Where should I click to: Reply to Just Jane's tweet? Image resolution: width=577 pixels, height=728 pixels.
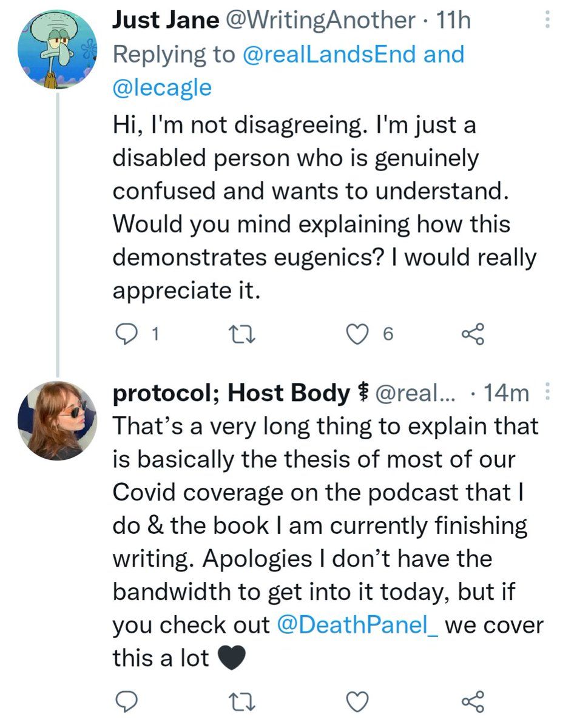point(124,333)
